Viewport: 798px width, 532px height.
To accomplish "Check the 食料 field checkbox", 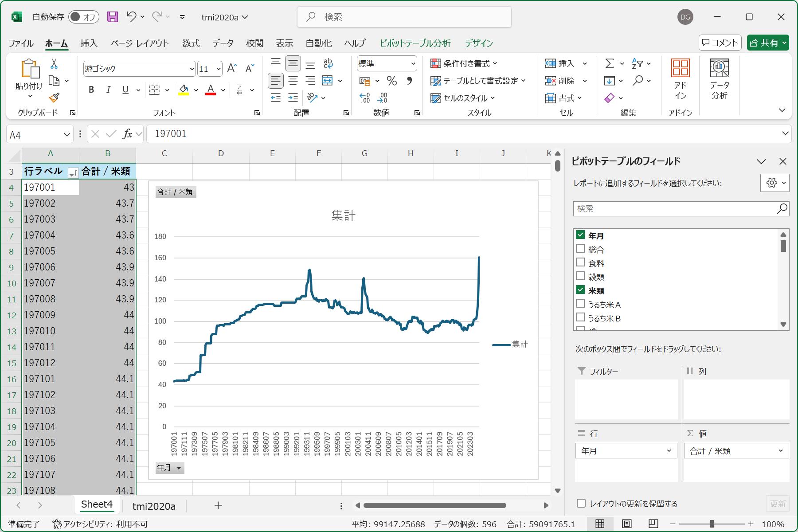I will pyautogui.click(x=580, y=262).
